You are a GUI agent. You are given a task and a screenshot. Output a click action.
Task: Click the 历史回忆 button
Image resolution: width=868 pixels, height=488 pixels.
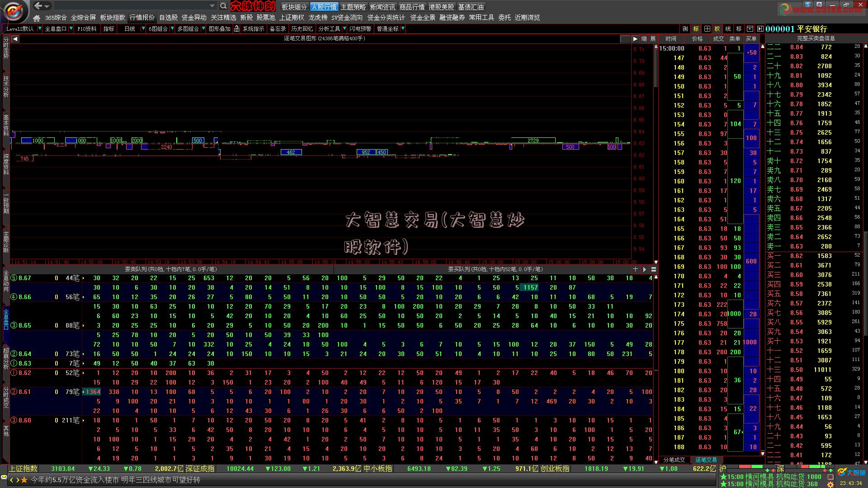point(302,28)
